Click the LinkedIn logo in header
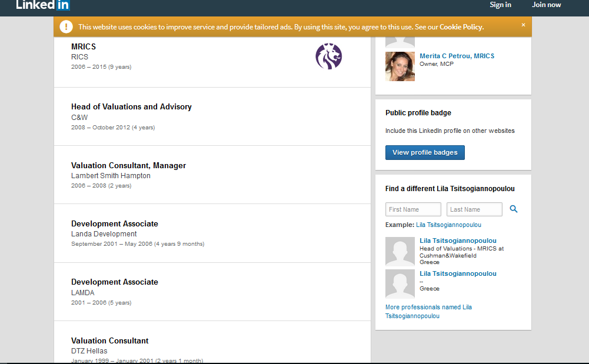This screenshot has width=589, height=364. tap(43, 5)
